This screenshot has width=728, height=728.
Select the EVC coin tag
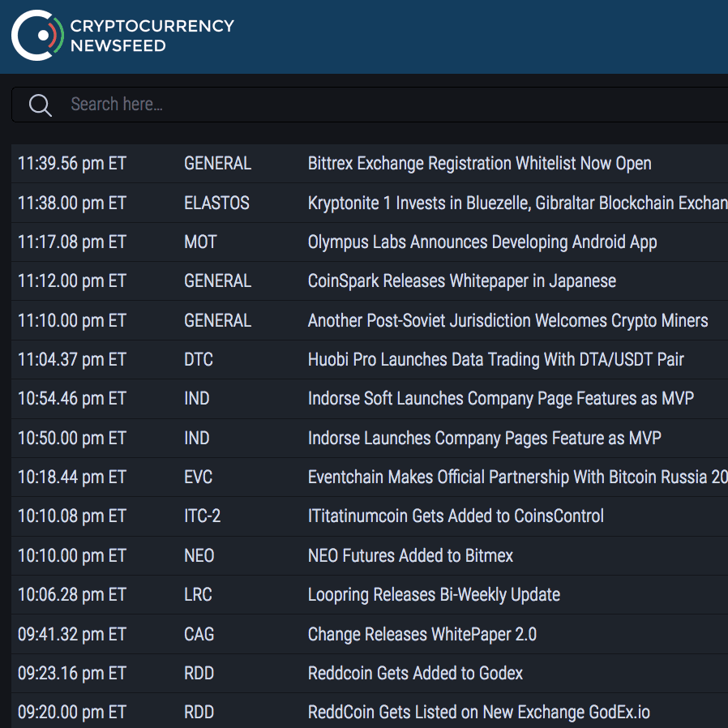coord(198,477)
